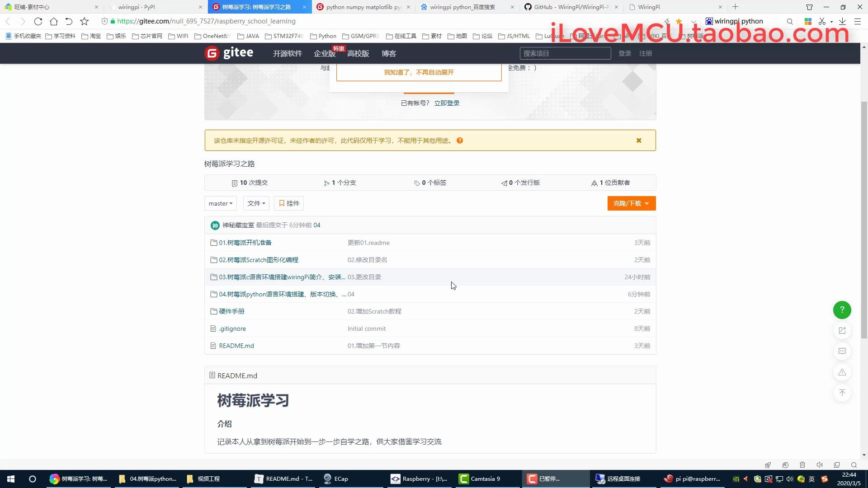
Task: Open 开源软件 menu tab
Action: 288,54
